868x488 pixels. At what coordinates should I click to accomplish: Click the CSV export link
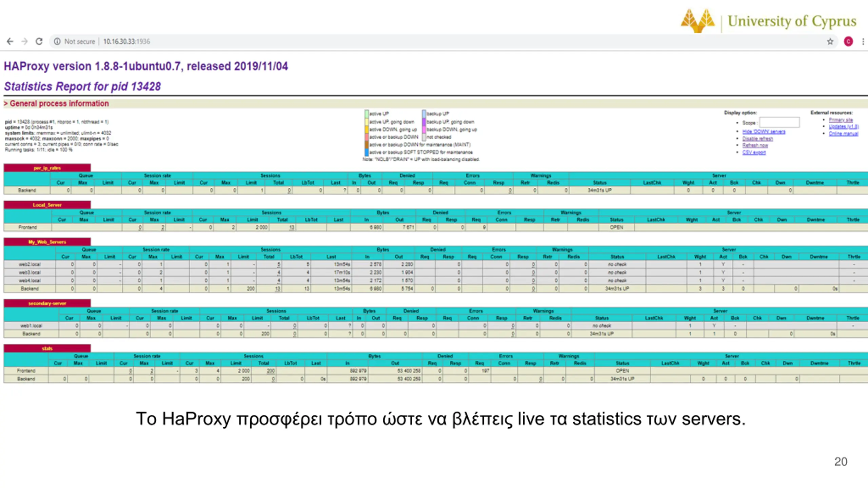754,152
